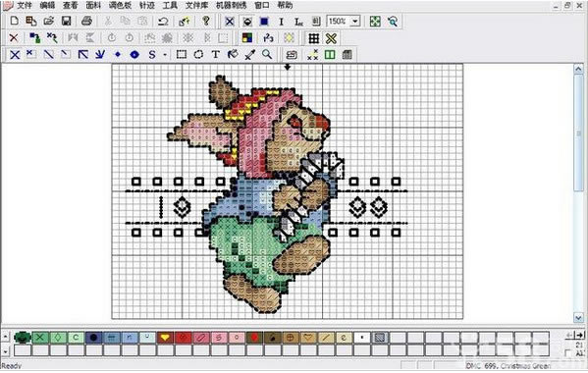Pick the color eyedropper tool
Image resolution: width=588 pixels, height=373 pixels.
[249, 55]
